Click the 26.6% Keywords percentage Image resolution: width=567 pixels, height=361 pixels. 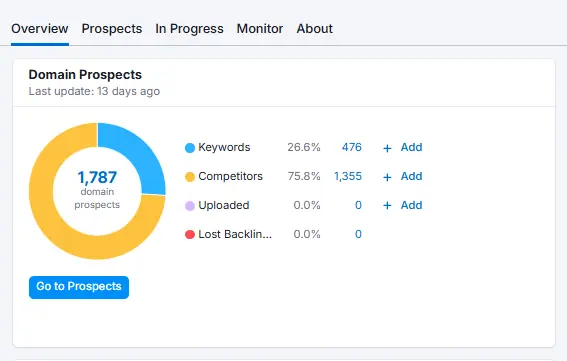pos(304,147)
